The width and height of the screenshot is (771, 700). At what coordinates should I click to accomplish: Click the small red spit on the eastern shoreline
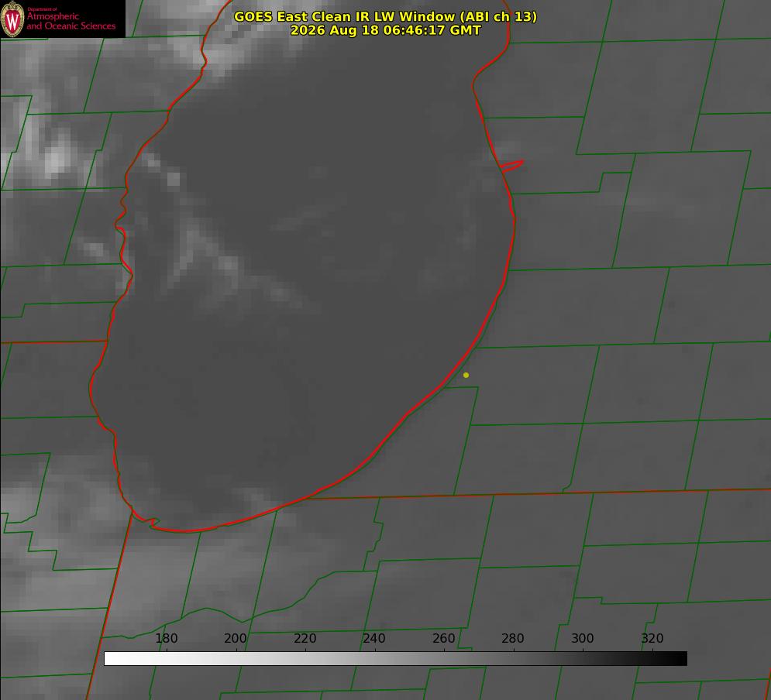pyautogui.click(x=512, y=166)
